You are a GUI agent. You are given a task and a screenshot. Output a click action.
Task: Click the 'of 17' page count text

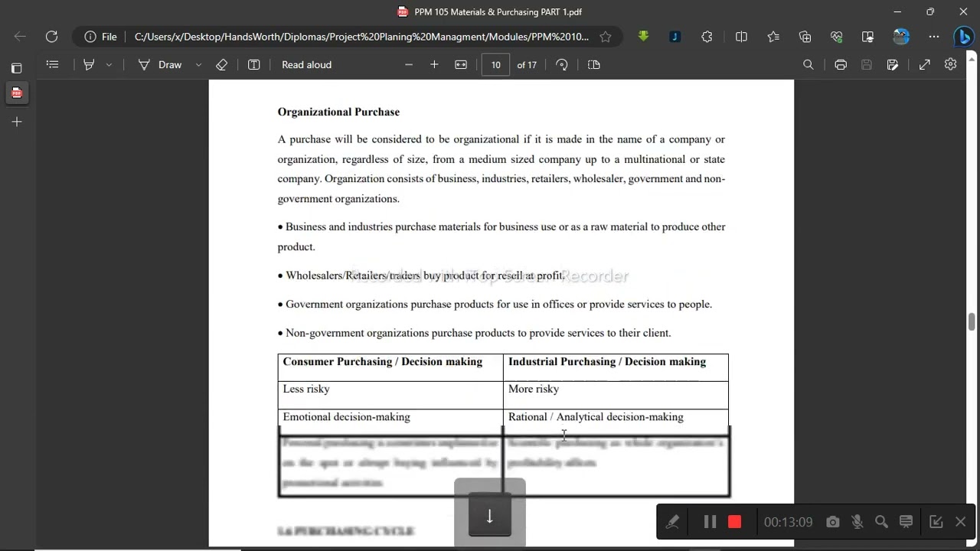[527, 64]
